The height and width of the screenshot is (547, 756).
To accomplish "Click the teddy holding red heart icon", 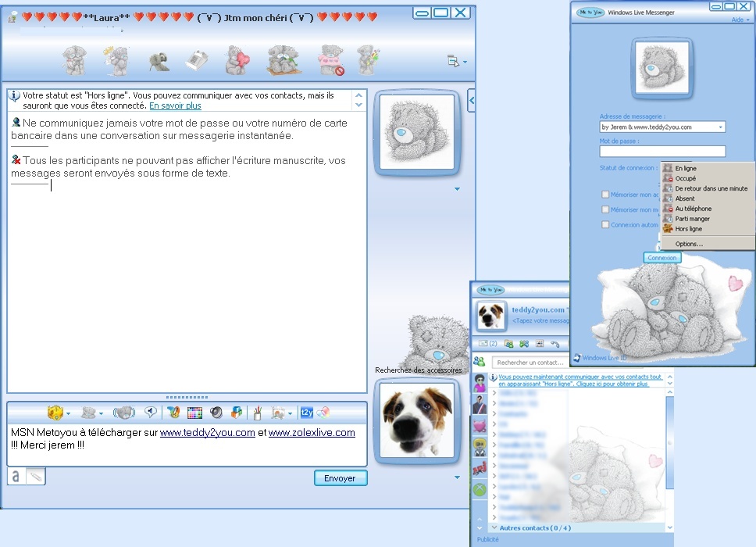I will pos(237,60).
